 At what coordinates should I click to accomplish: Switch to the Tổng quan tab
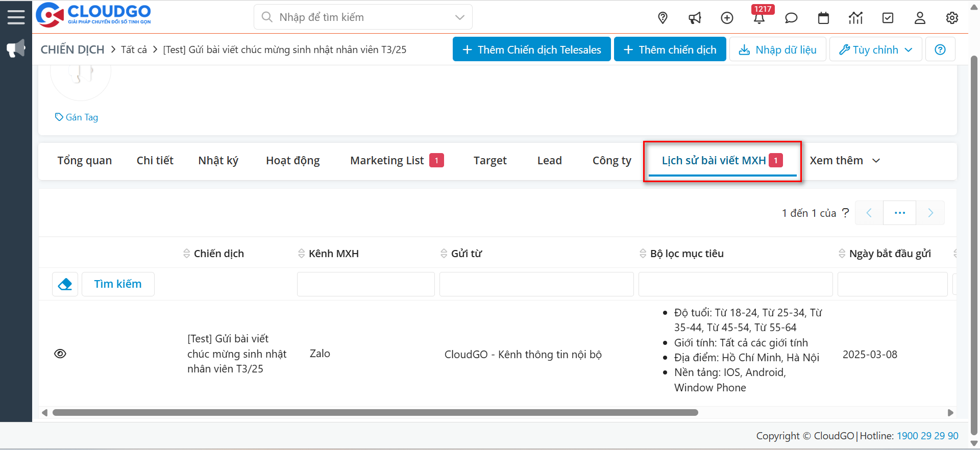pos(85,161)
